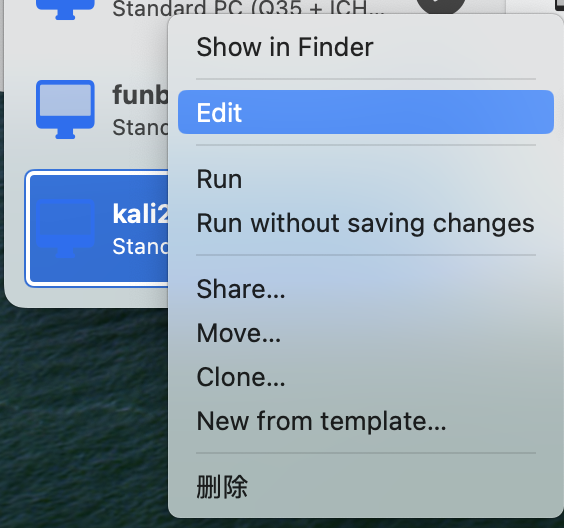Click the topmost partially visible VM monitor icon
Viewport: 564px width, 528px height.
65,9
